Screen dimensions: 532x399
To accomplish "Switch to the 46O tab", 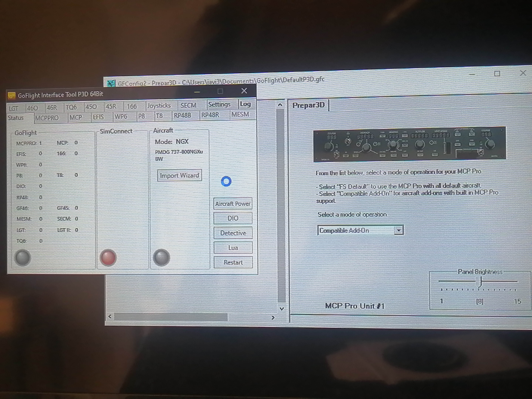I will 32,108.
